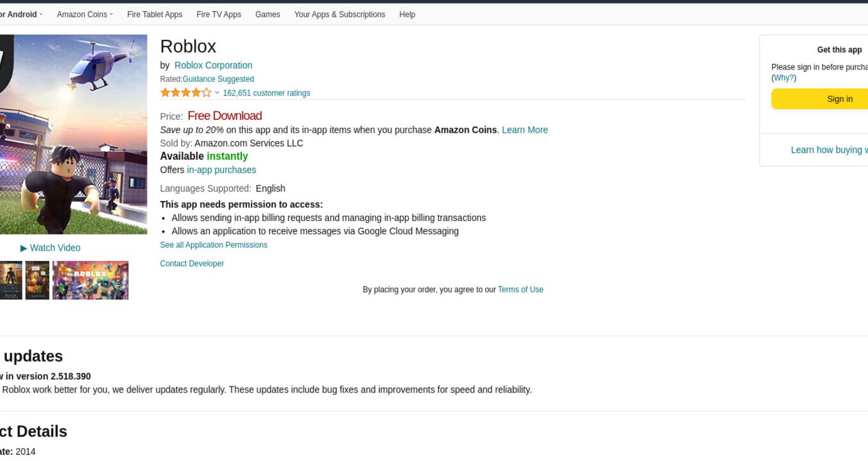Open Fire Tablet Apps menu item
Screen dimensions: 868x461
tap(155, 15)
